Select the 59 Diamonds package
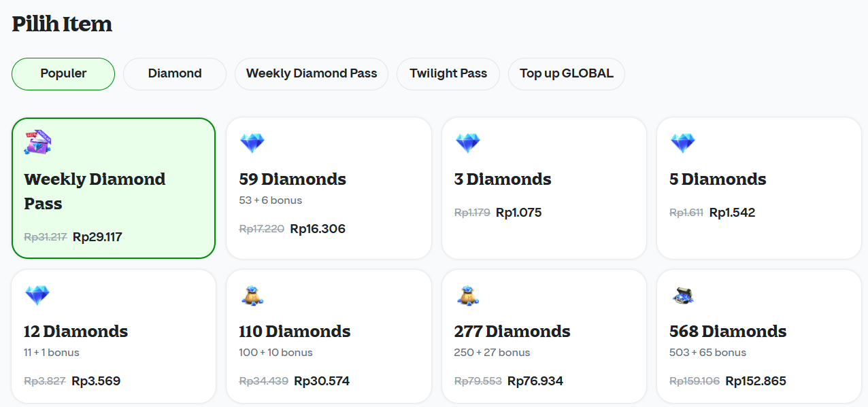This screenshot has width=868, height=407. coord(329,188)
